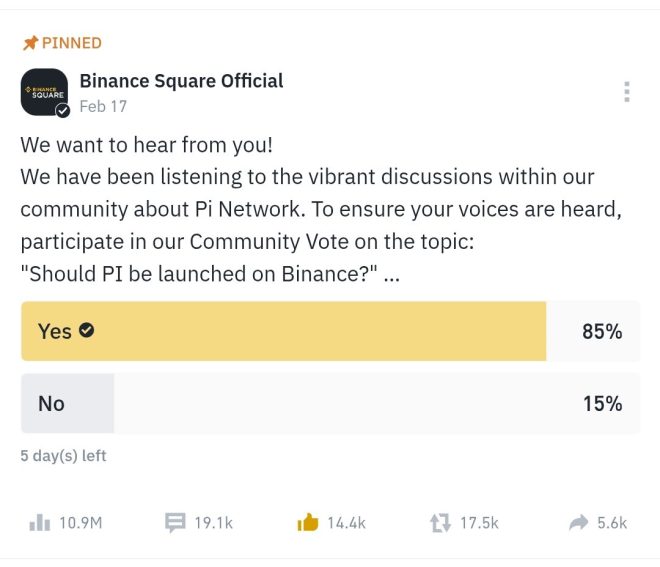Click the 17.5k reposts count
This screenshot has width=660, height=567.
point(479,522)
